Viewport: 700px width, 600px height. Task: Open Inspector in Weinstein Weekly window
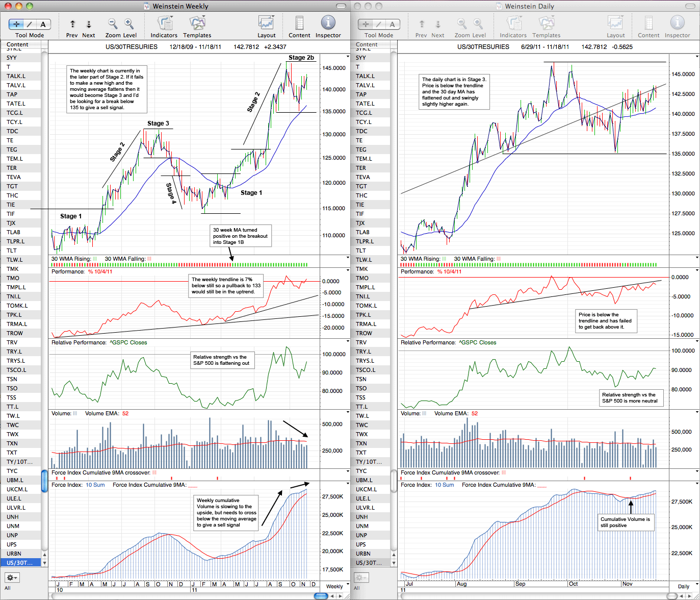tap(328, 23)
